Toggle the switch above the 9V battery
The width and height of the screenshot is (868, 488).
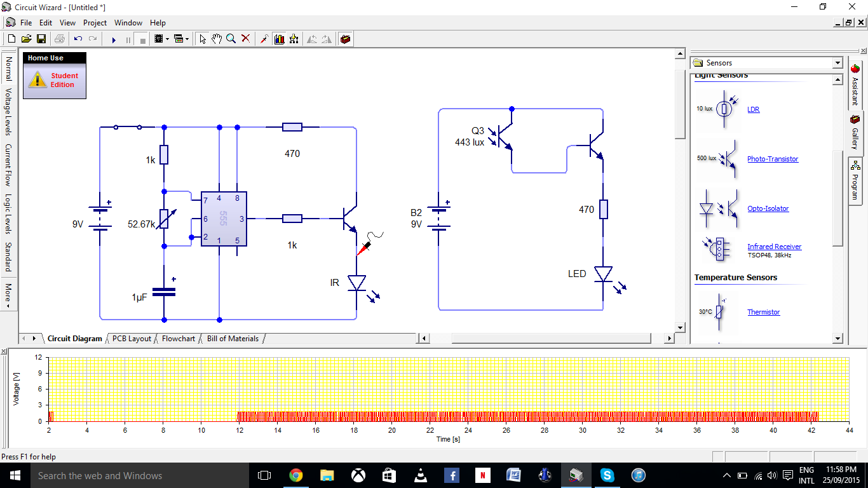(128, 126)
